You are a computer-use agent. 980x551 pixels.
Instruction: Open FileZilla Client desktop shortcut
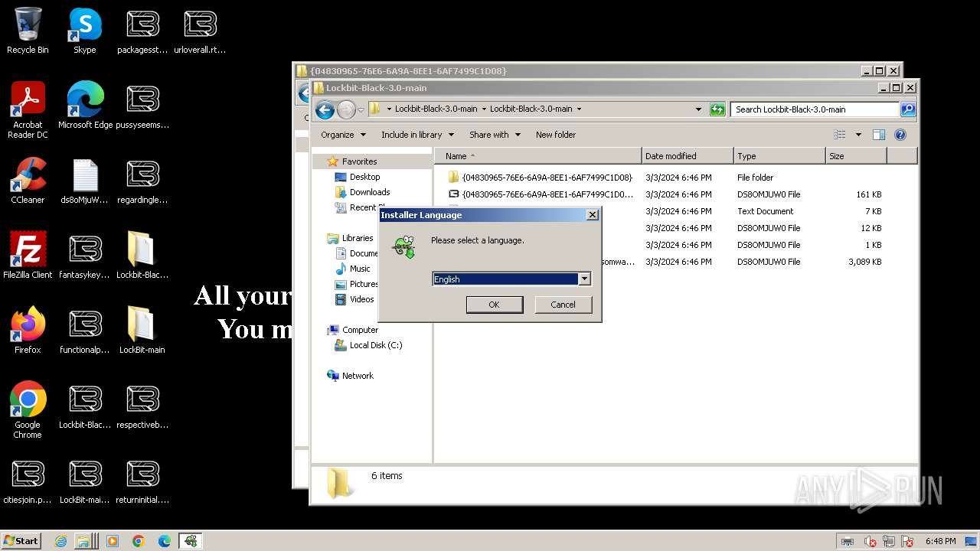(x=28, y=256)
